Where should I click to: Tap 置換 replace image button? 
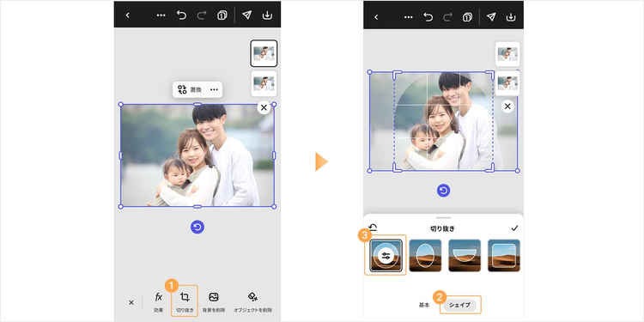190,89
